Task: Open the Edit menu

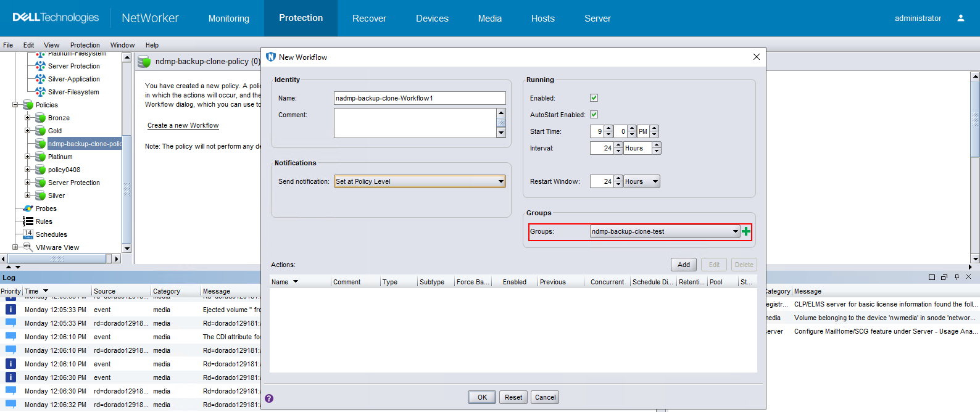Action: [29, 45]
